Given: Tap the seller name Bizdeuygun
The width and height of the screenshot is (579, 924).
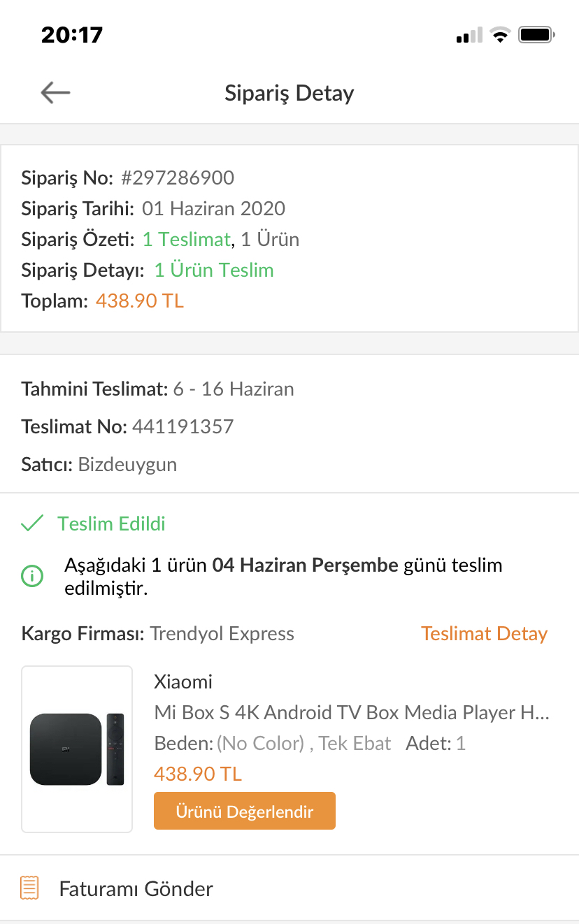Looking at the screenshot, I should click(127, 465).
